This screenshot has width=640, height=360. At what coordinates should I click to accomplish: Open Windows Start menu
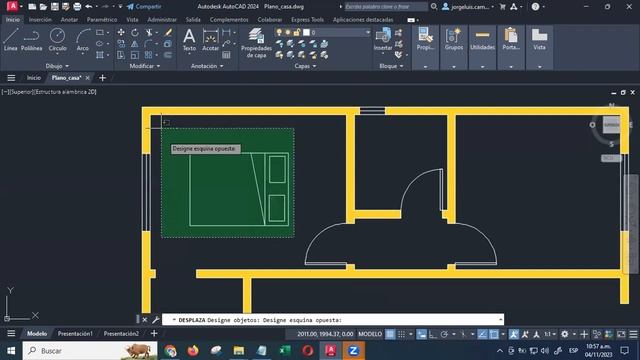pos(11,351)
